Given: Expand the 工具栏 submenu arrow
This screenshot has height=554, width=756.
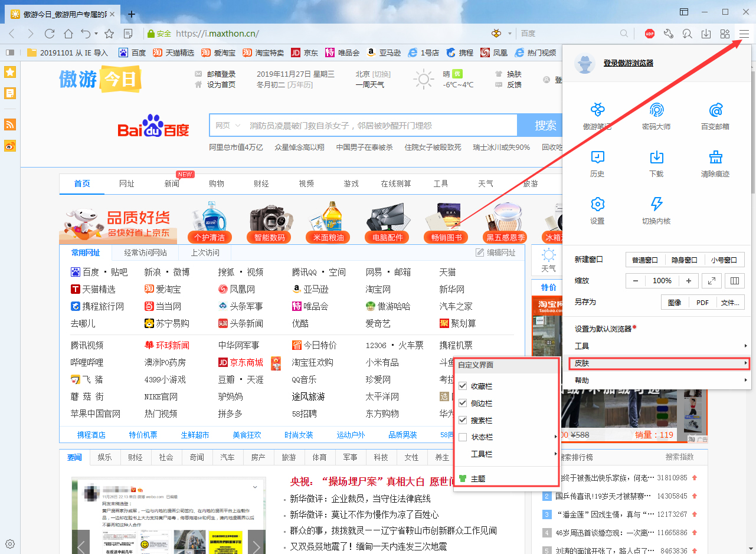Looking at the screenshot, I should [552, 454].
